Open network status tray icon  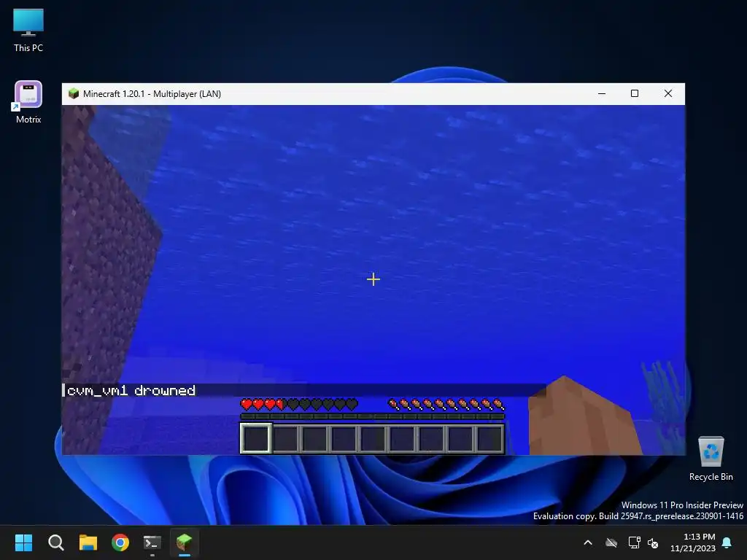(634, 542)
